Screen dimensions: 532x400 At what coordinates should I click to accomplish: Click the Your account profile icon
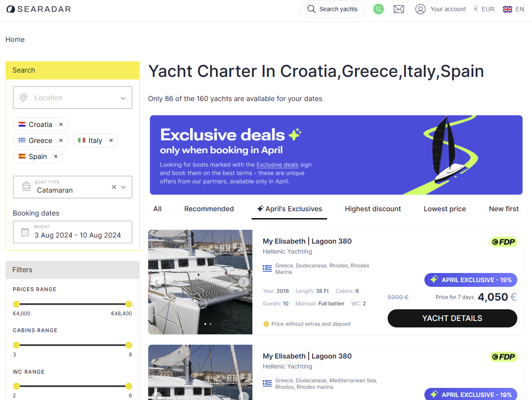point(420,9)
